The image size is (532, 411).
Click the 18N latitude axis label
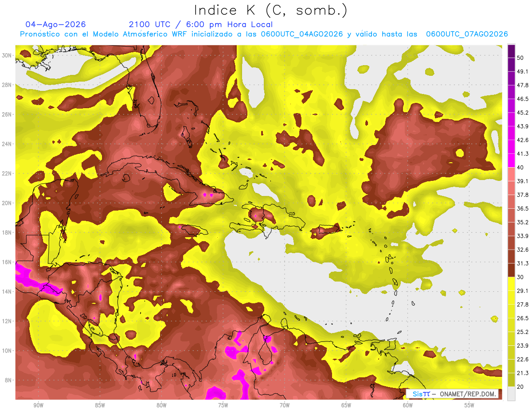tap(8, 232)
